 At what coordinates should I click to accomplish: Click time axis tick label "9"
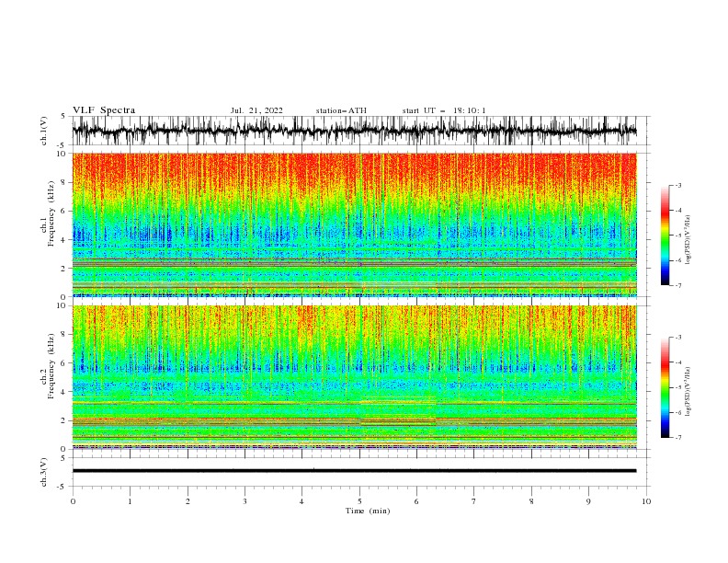[588, 501]
